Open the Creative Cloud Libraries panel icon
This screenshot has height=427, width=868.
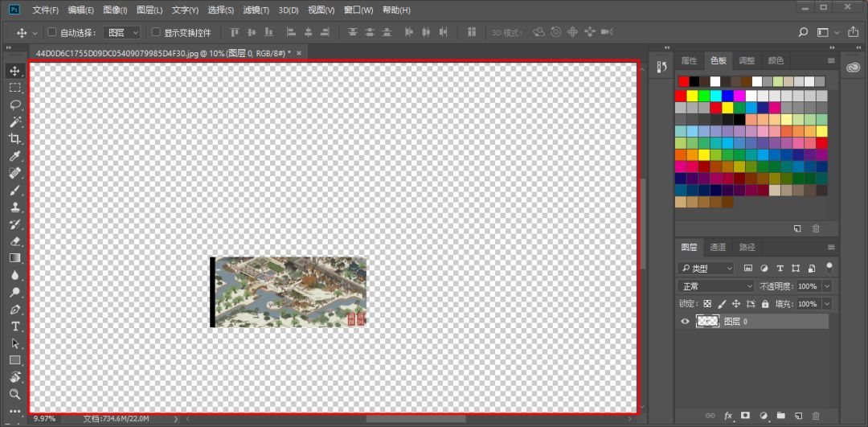click(x=852, y=68)
